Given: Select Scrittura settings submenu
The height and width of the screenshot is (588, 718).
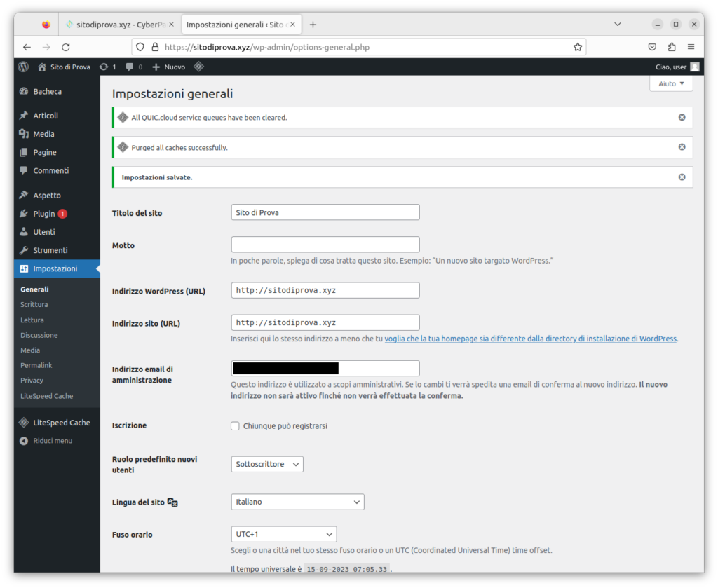Looking at the screenshot, I should click(x=34, y=304).
